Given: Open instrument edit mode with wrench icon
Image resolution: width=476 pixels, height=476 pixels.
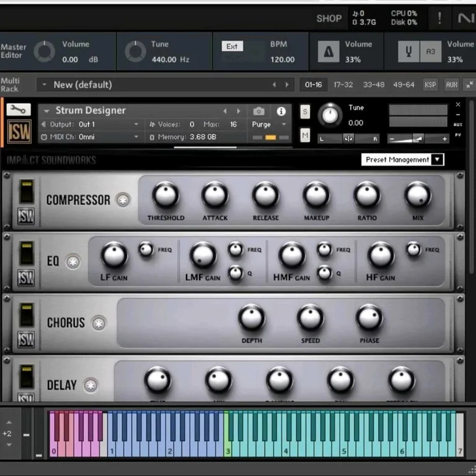Looking at the screenshot, I should point(18,109).
